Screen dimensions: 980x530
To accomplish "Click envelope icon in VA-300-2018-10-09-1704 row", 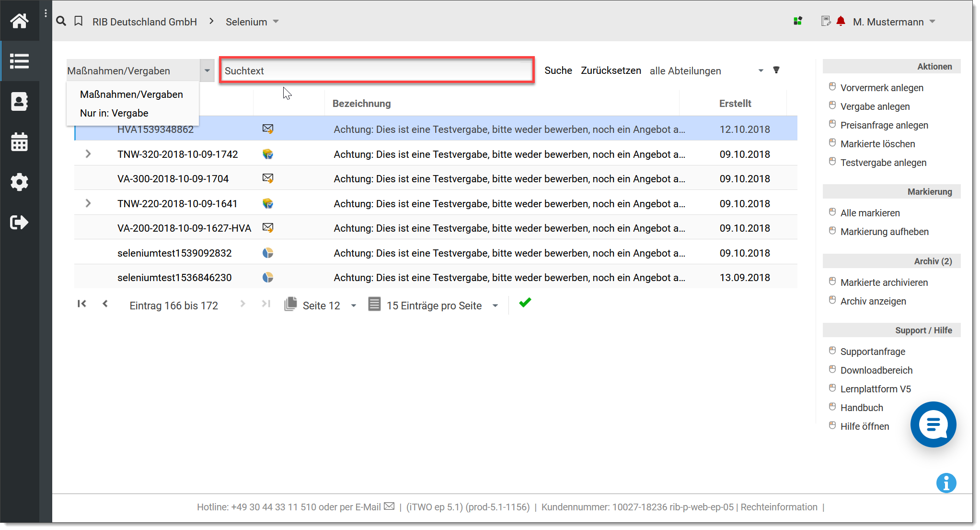I will 268,178.
